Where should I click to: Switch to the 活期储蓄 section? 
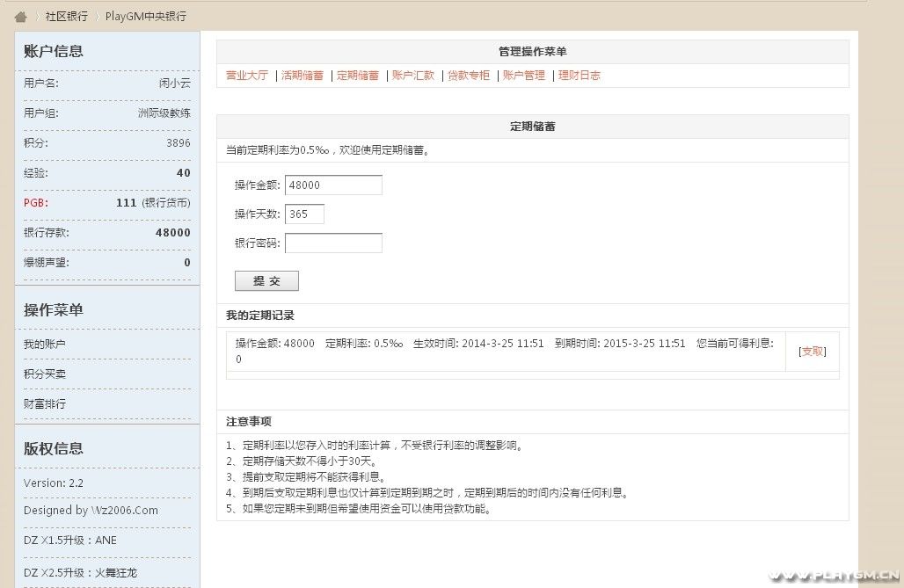(303, 76)
